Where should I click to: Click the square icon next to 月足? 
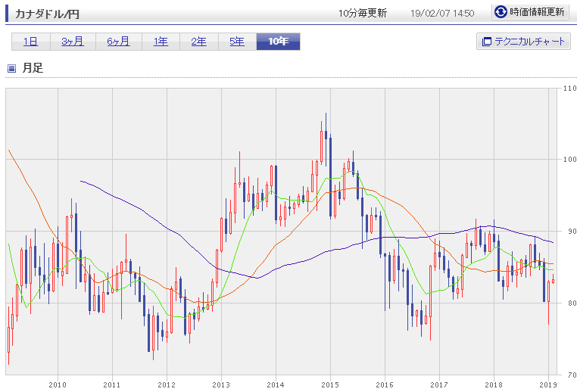tap(11, 69)
